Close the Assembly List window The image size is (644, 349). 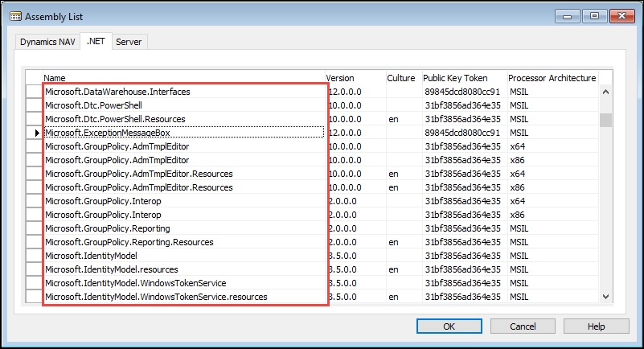(x=621, y=16)
